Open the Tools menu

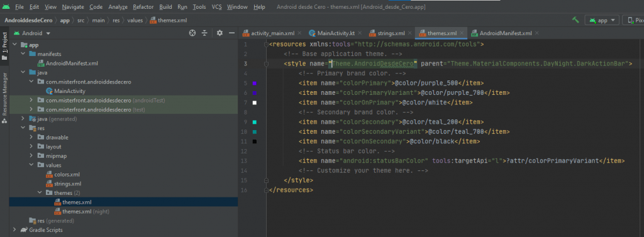pos(199,7)
